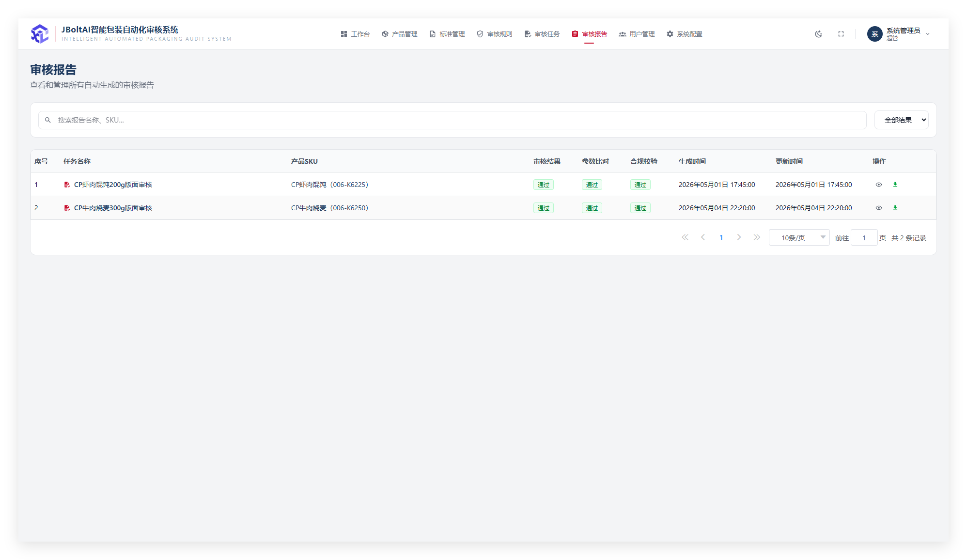This screenshot has height=560, width=967.
Task: Expand the 系统管理员 user menu arrow
Action: point(928,34)
